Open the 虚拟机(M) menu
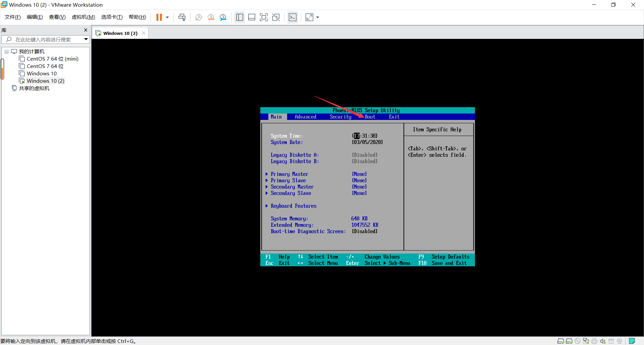 pyautogui.click(x=84, y=17)
